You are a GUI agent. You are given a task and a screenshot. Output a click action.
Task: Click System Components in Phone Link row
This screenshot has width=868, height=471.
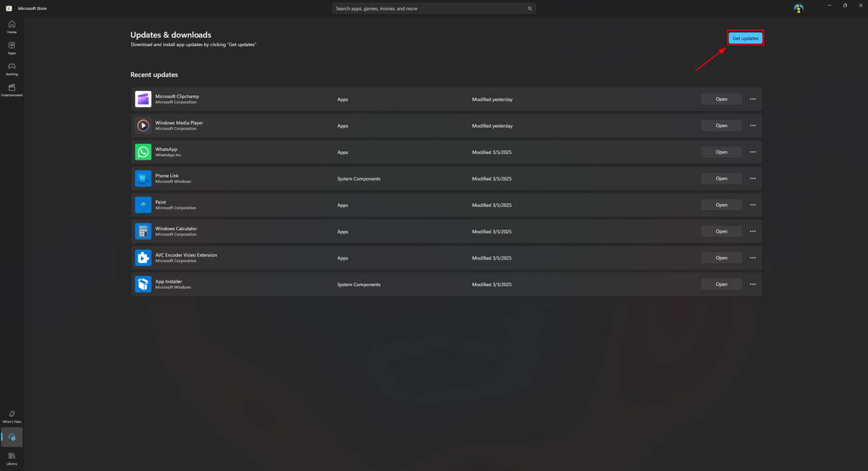coord(359,179)
